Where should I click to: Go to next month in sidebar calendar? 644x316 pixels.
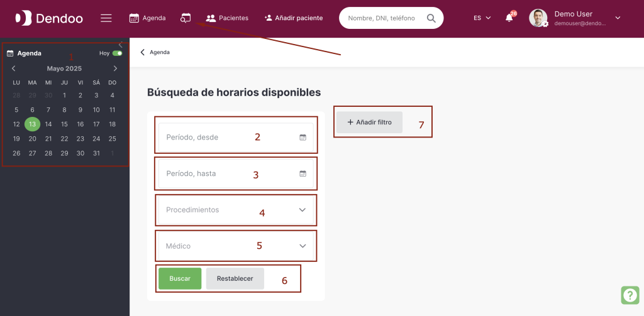tap(116, 68)
